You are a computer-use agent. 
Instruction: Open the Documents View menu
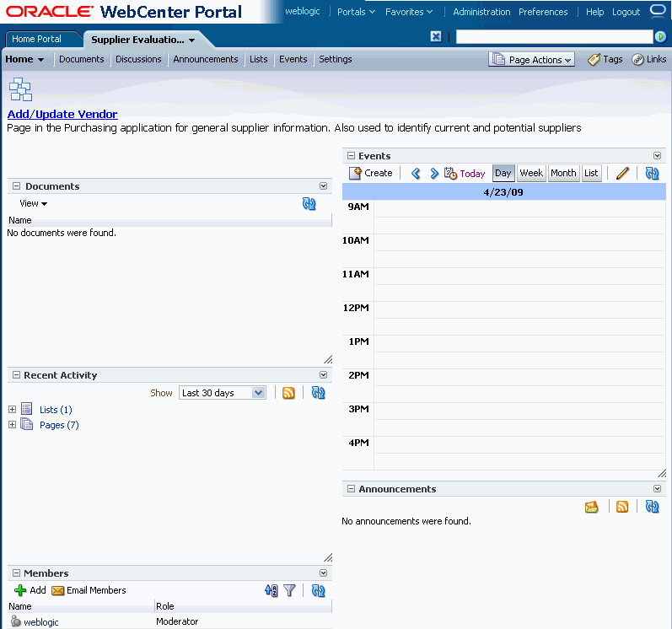pyautogui.click(x=33, y=203)
